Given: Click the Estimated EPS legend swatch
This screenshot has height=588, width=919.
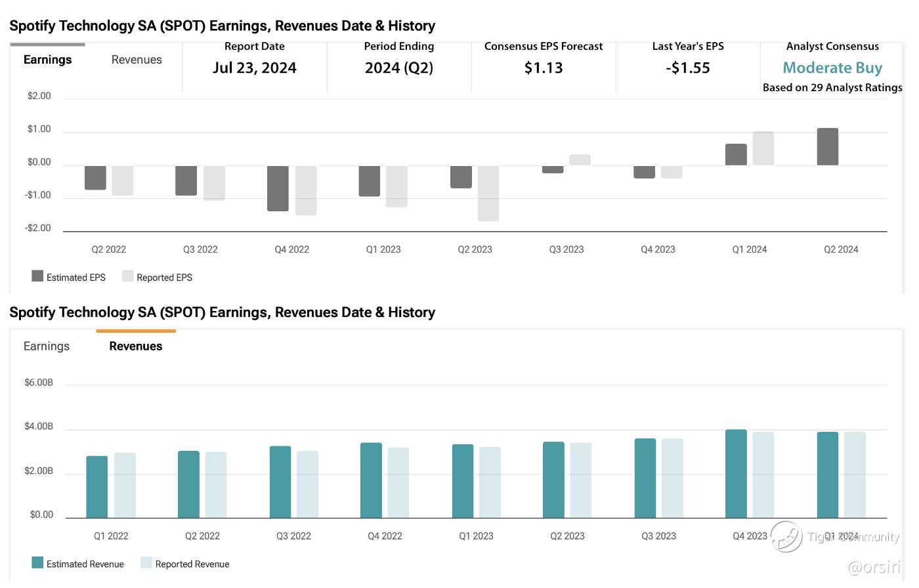Looking at the screenshot, I should 37,276.
